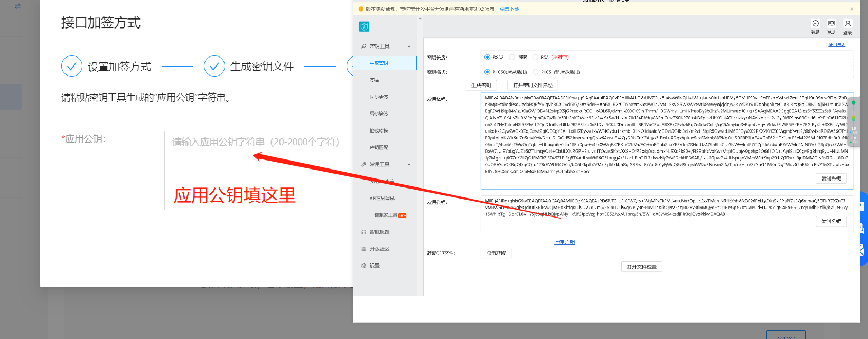Viewport: 868px width, 339px height.
Task: Click the 密钥格式: label
Action: 437,72
